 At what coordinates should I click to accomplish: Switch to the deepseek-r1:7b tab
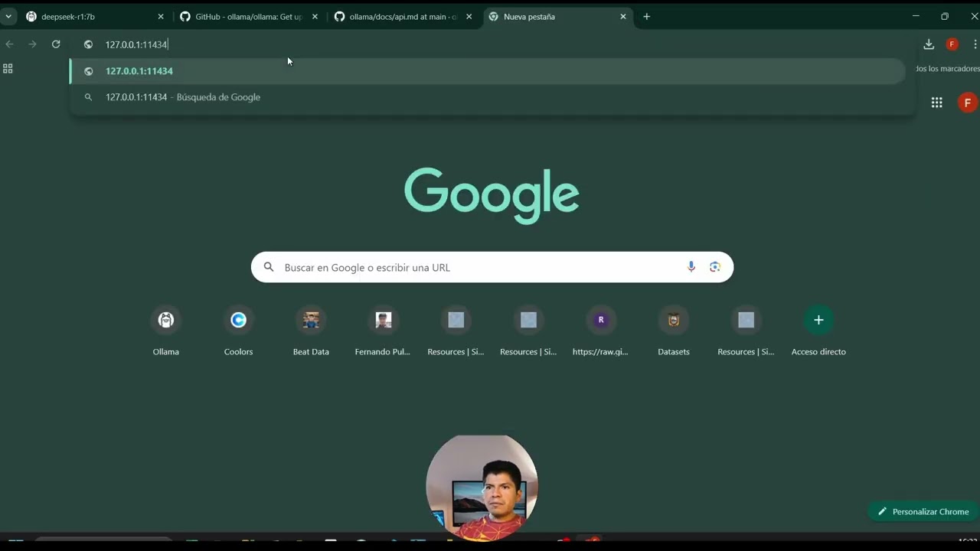point(94,16)
